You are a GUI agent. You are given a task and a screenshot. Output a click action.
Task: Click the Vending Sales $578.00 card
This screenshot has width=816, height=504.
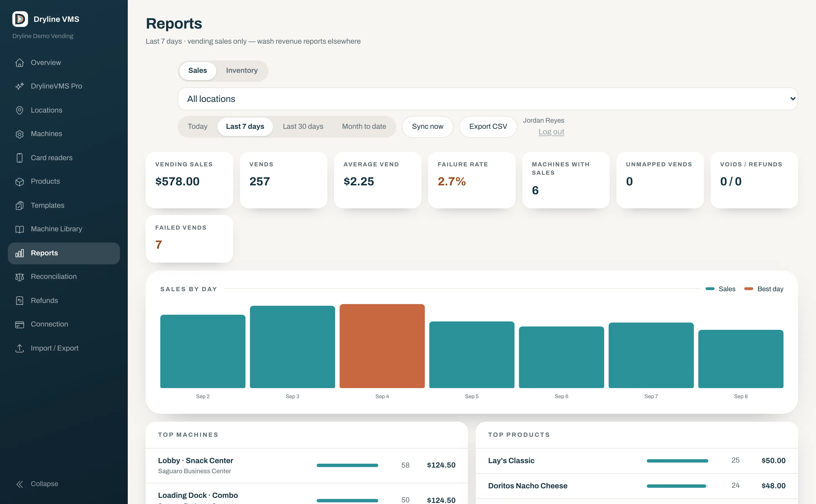point(189,180)
